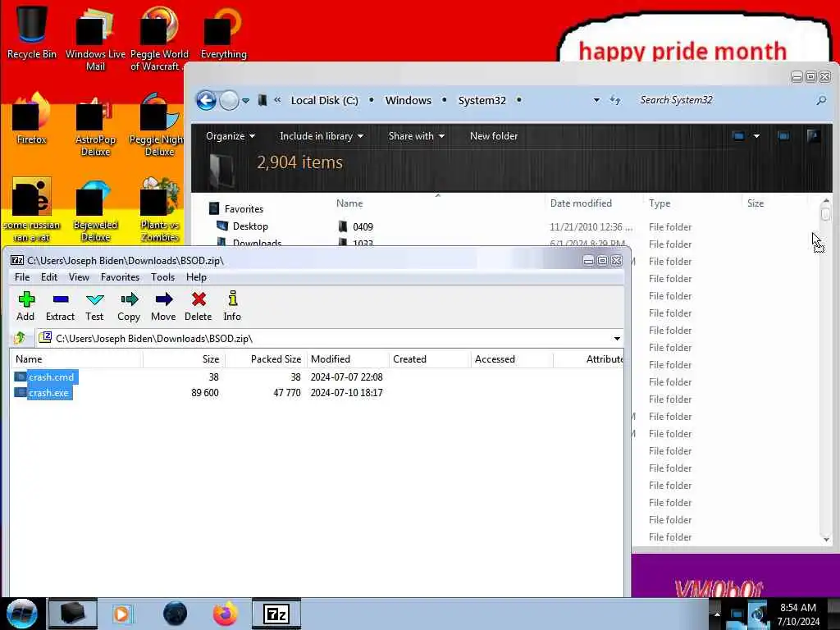The height and width of the screenshot is (630, 840).
Task: Open archive Info
Action: 232,307
